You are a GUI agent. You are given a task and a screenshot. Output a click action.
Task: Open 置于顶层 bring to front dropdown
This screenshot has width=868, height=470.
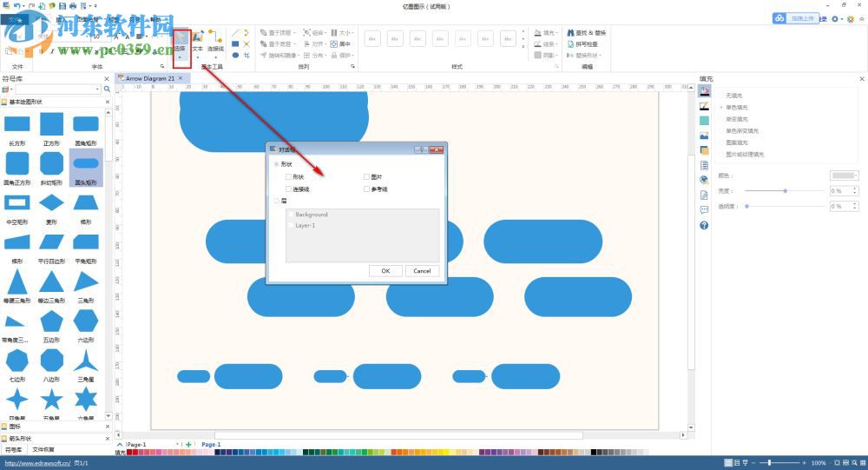[278, 33]
